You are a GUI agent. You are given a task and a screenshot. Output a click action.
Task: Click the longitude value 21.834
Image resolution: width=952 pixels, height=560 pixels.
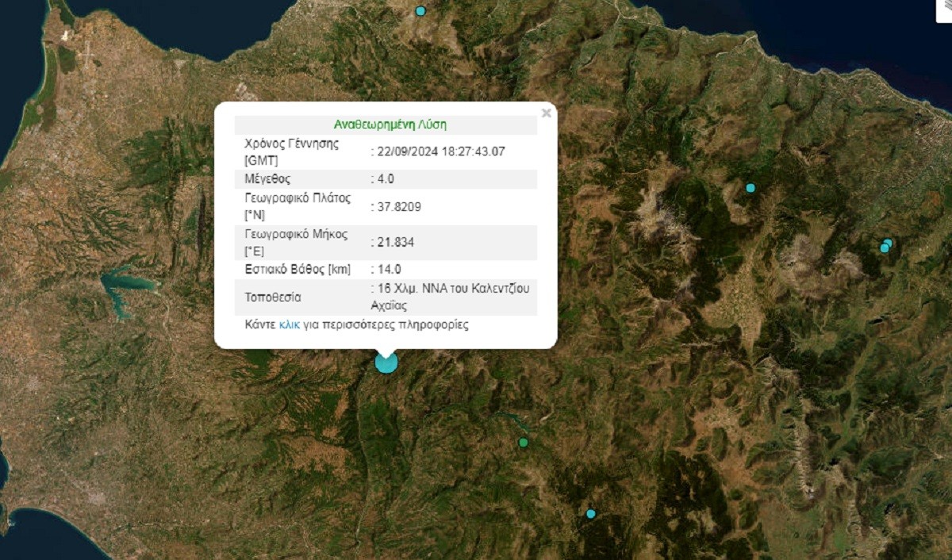(395, 243)
